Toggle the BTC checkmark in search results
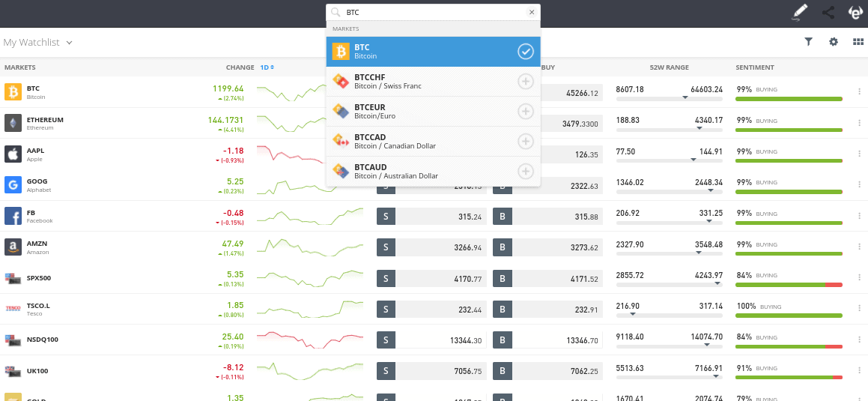868x401 pixels. [525, 52]
